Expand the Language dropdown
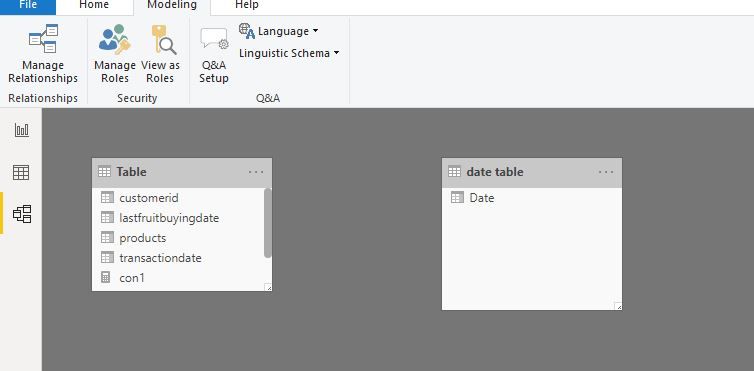This screenshot has width=754, height=371. 279,31
